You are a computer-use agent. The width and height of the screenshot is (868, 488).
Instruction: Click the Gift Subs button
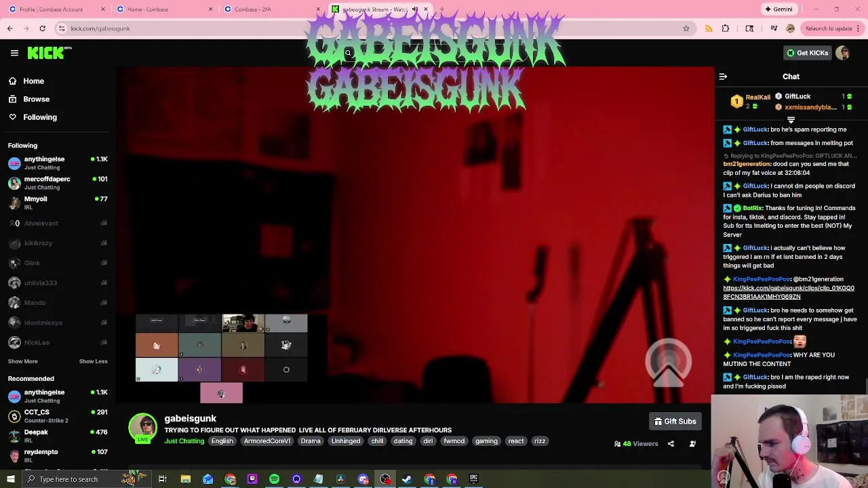(675, 422)
